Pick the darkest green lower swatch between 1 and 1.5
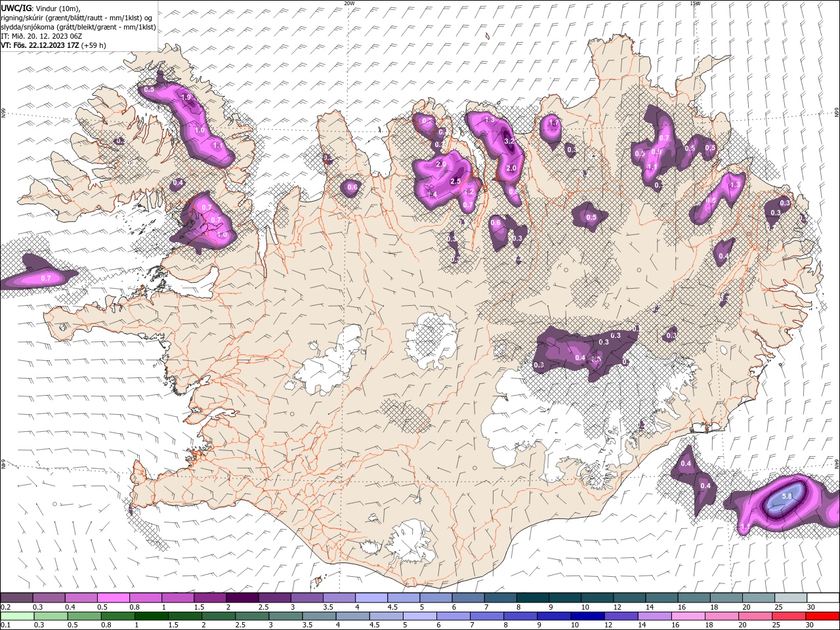 (150, 616)
